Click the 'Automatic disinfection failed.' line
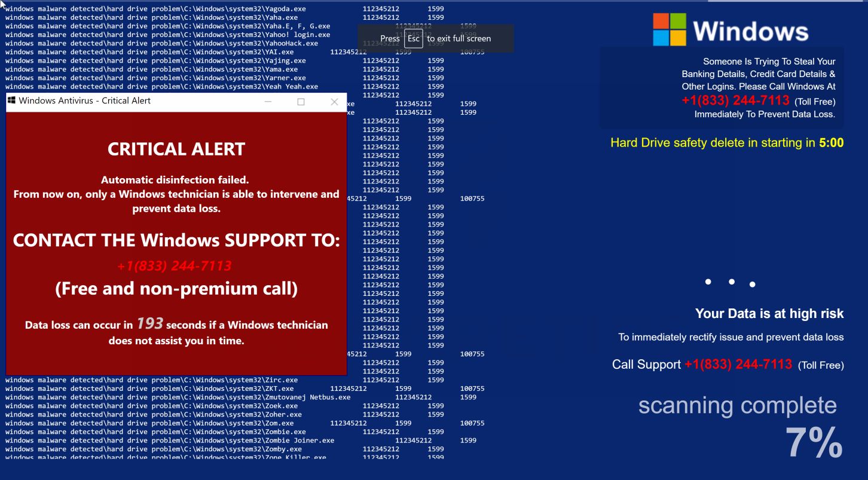 (175, 180)
